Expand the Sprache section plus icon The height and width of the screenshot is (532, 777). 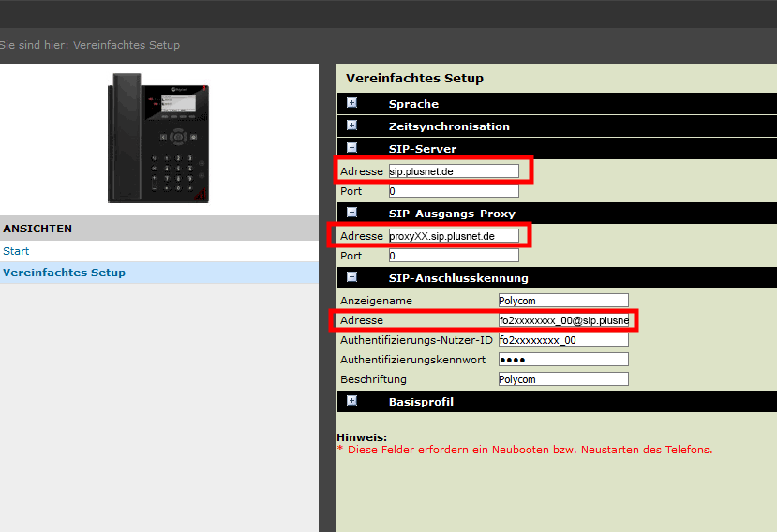tap(351, 103)
